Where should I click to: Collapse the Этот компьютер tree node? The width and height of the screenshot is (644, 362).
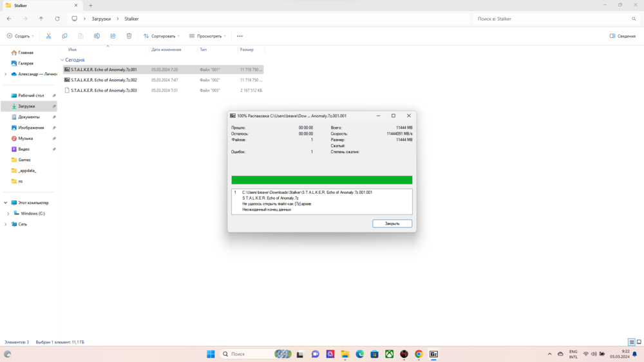(6, 203)
